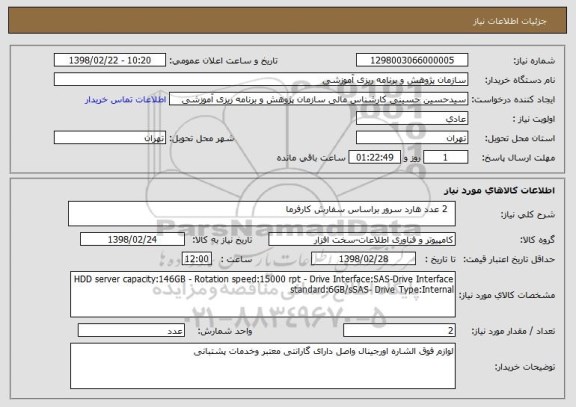Screen dimensions: 576x407
Task: Click the need number field 1298003066000005
Action: (x=412, y=60)
